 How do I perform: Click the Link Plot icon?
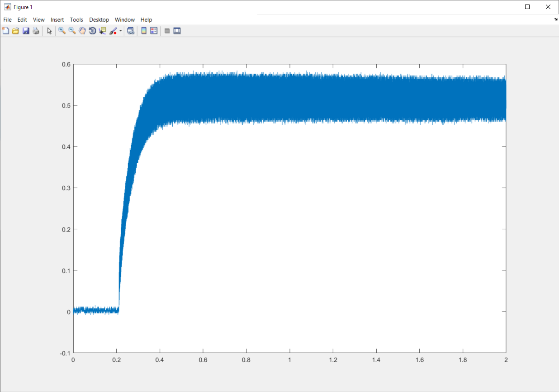pyautogui.click(x=130, y=31)
